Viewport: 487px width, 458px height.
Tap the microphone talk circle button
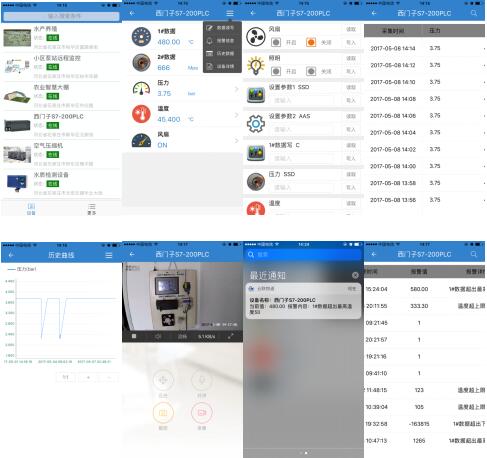coord(202,380)
